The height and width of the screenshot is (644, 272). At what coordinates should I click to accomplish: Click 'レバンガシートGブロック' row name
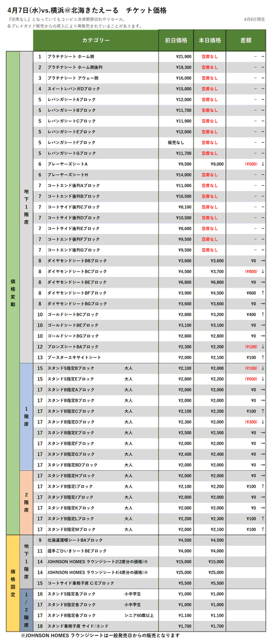72,153
